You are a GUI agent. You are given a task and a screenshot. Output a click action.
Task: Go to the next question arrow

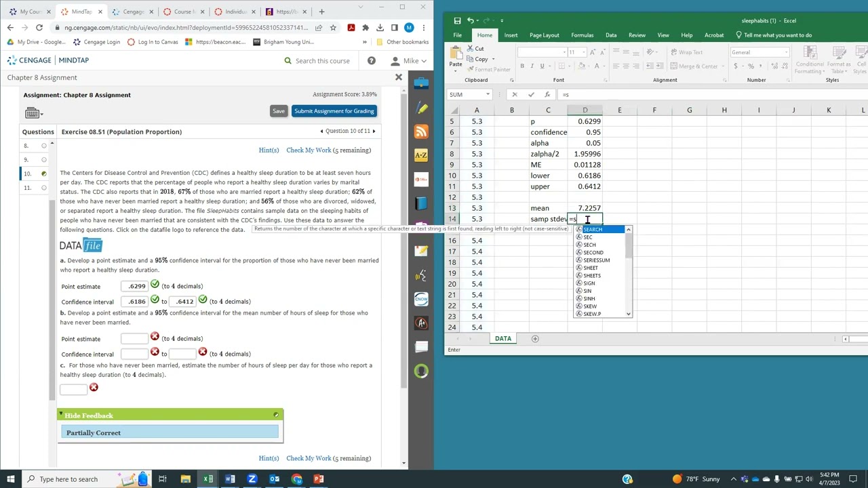pyautogui.click(x=374, y=131)
